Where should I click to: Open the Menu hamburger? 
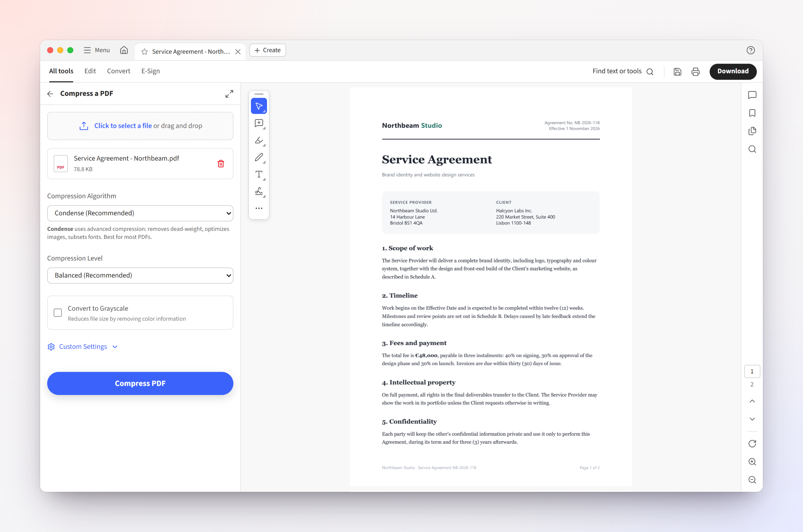coord(97,50)
